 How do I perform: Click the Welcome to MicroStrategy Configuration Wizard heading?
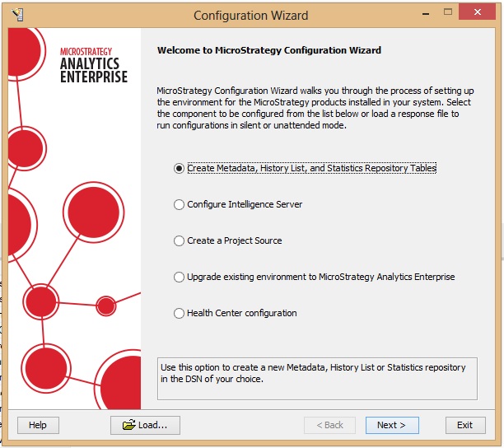coord(269,50)
